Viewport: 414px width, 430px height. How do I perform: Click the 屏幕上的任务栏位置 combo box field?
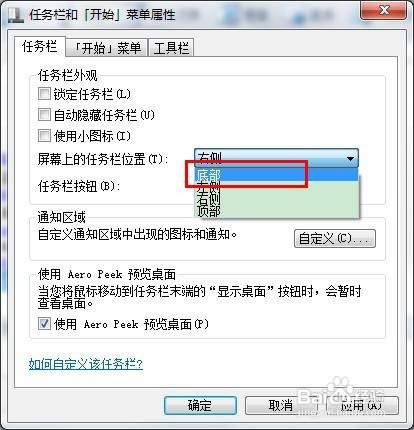[x=276, y=158]
